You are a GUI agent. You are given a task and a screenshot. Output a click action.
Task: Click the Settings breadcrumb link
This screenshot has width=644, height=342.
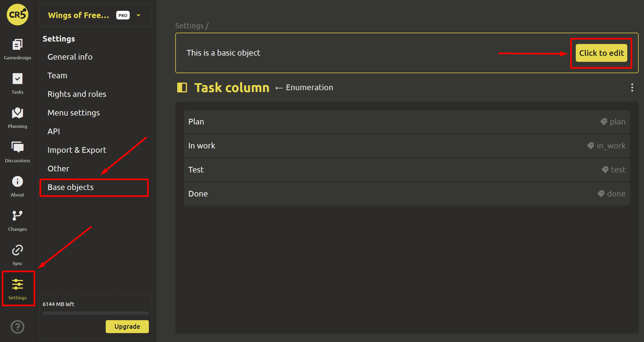(189, 26)
